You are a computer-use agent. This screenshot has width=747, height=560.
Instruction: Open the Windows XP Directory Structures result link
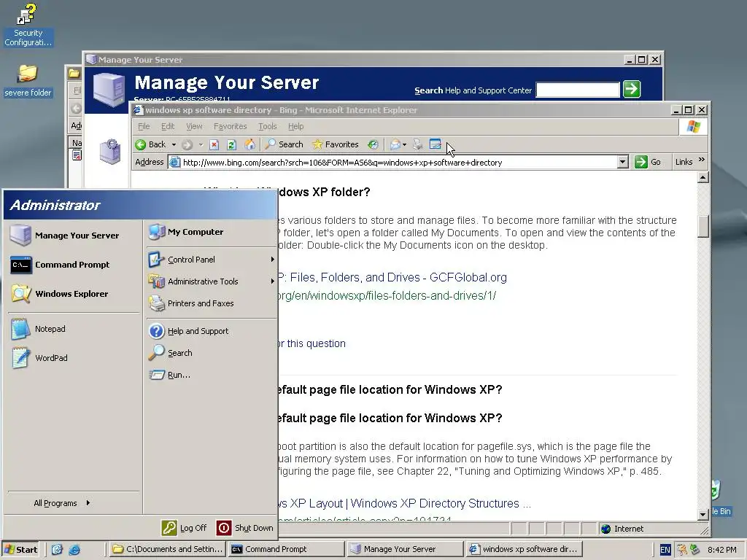(x=404, y=503)
